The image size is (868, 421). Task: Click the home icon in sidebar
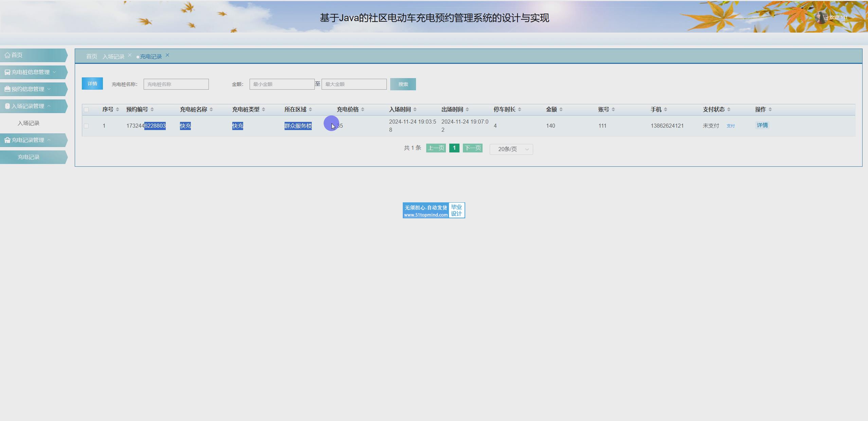click(x=7, y=55)
